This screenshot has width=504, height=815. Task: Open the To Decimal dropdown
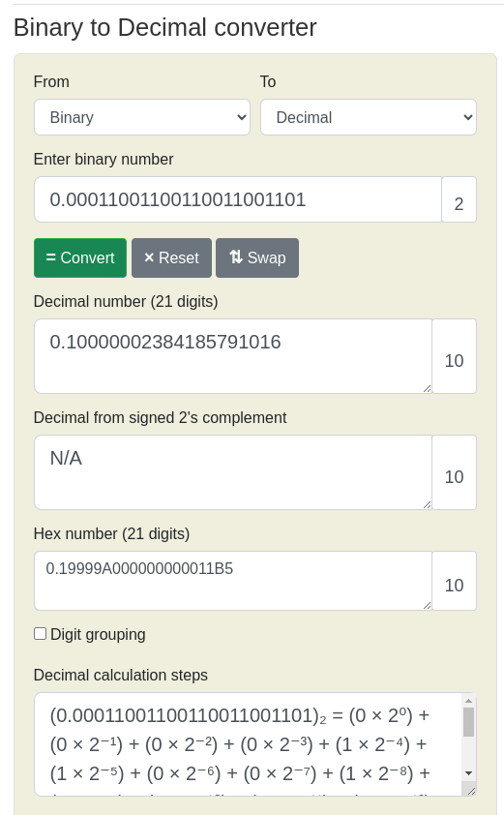[x=369, y=117]
